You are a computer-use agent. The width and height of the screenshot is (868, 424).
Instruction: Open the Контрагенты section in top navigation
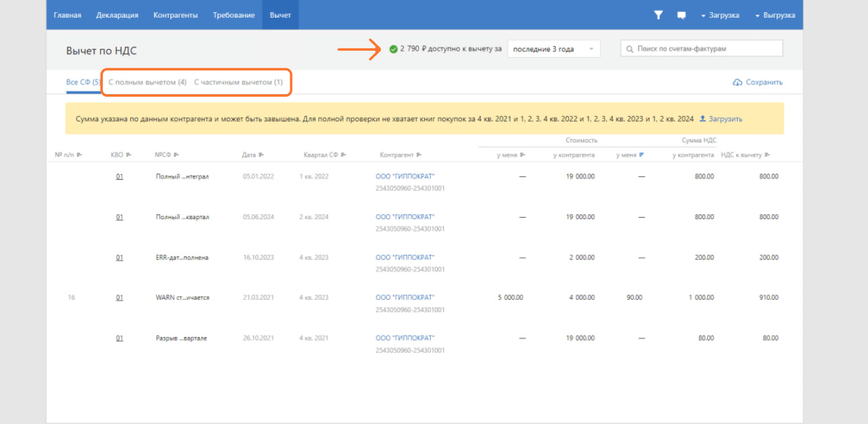(x=176, y=15)
